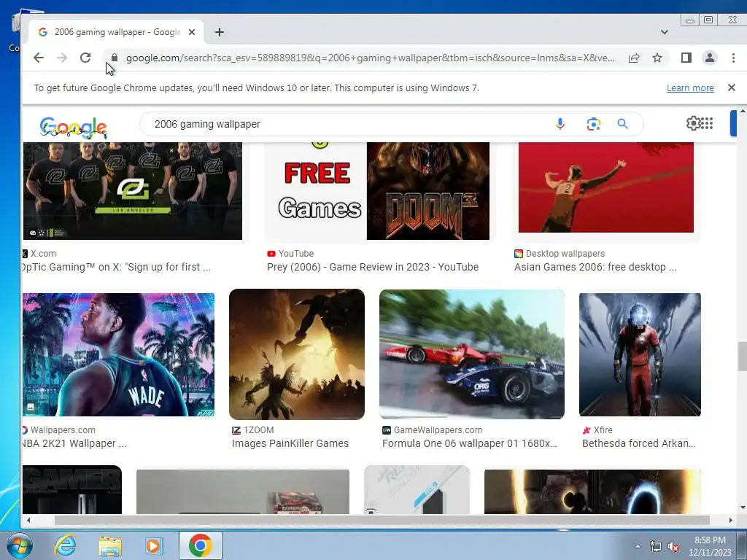This screenshot has width=747, height=560.
Task: Open Formula One 06 wallpaper 01 title
Action: point(469,443)
